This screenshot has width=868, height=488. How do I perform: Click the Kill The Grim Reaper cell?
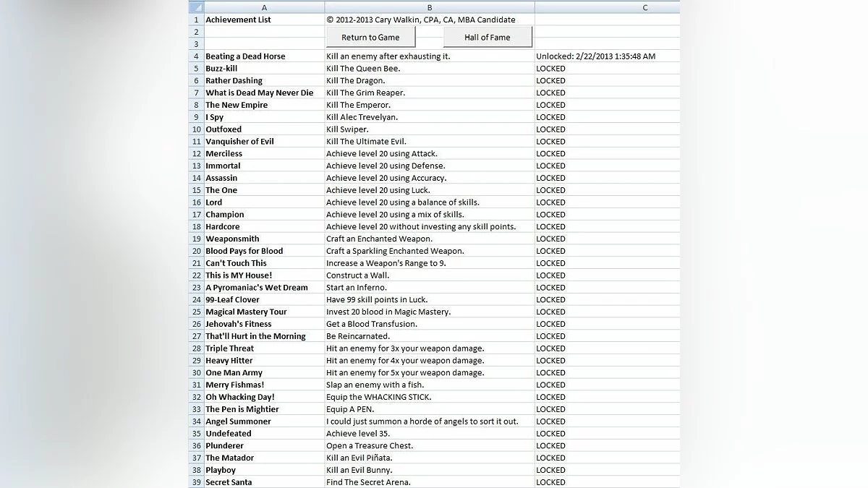[430, 93]
